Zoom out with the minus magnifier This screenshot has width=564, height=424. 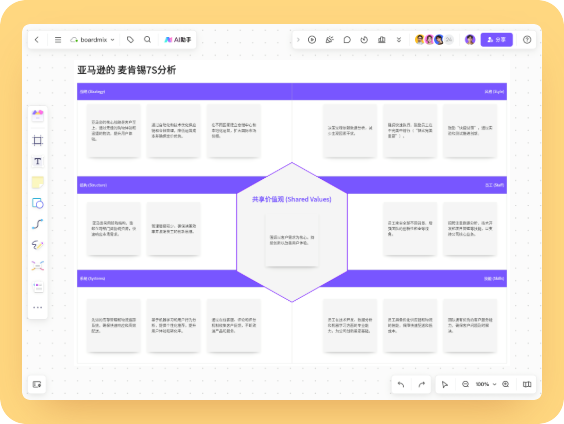tap(465, 384)
